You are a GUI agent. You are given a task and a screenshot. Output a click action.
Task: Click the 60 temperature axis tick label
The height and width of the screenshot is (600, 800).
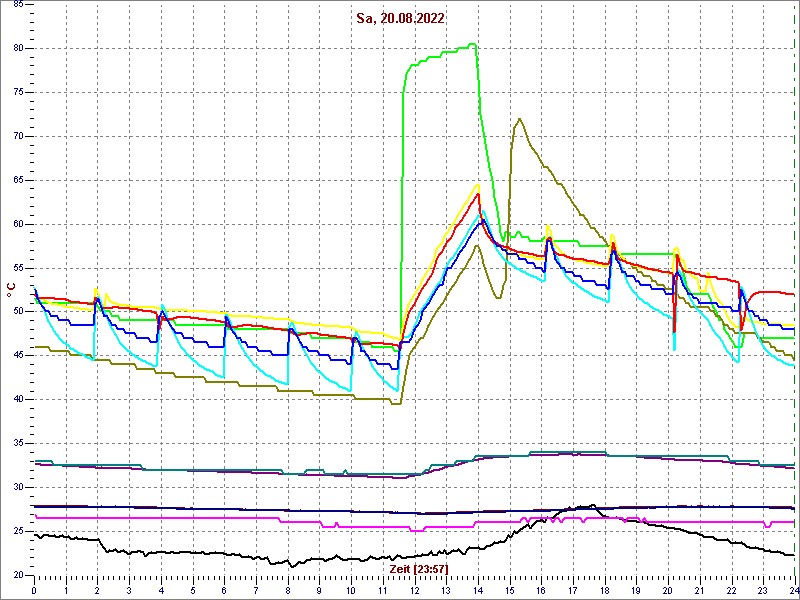pos(16,224)
